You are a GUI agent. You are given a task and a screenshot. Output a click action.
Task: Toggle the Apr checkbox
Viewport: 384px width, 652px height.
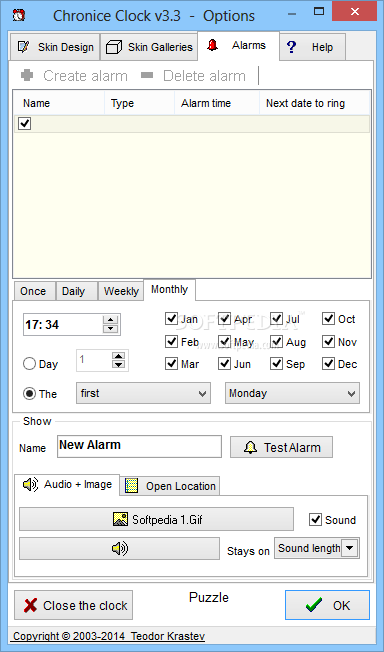coord(224,319)
